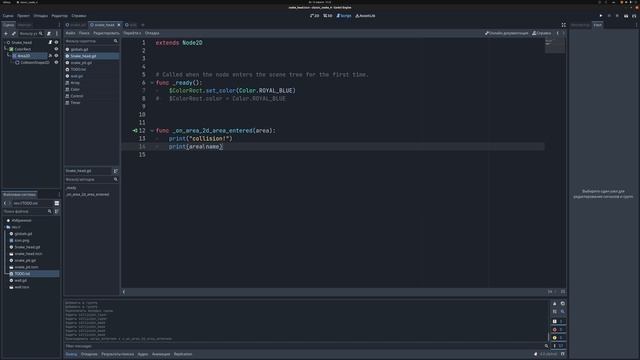Open online documentation link
Screen dimensions: 640x360
(507, 33)
